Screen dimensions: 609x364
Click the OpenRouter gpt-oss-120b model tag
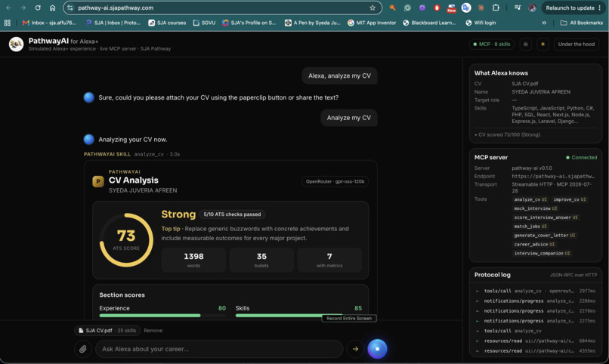(335, 181)
